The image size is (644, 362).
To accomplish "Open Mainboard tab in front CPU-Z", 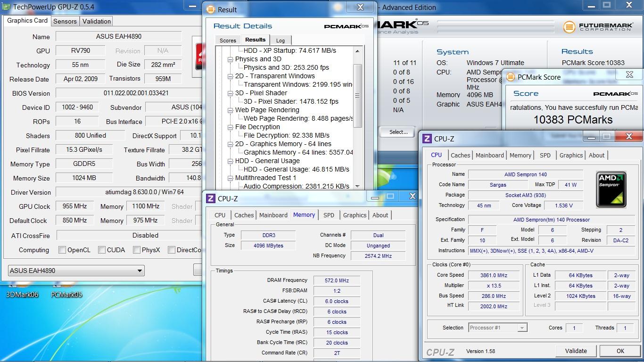I will pos(490,155).
